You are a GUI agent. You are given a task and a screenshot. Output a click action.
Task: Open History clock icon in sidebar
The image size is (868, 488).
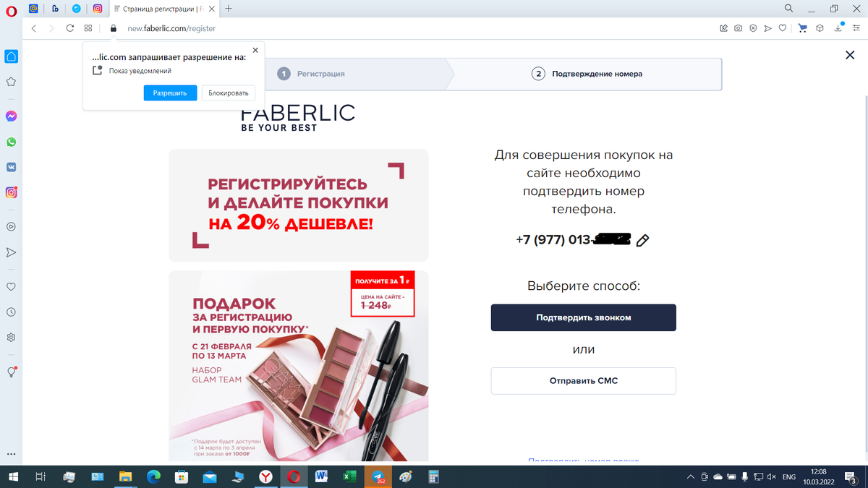click(12, 312)
